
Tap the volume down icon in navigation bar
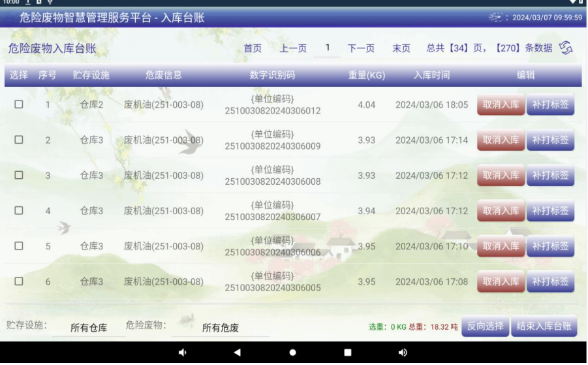(x=183, y=353)
